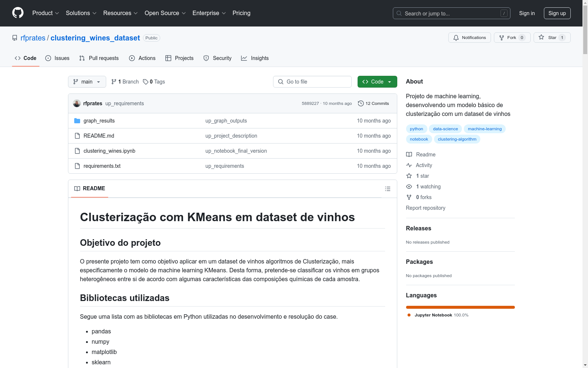588x368 pixels.
Task: Open the clustering_wines.ipynb file
Action: (110, 151)
